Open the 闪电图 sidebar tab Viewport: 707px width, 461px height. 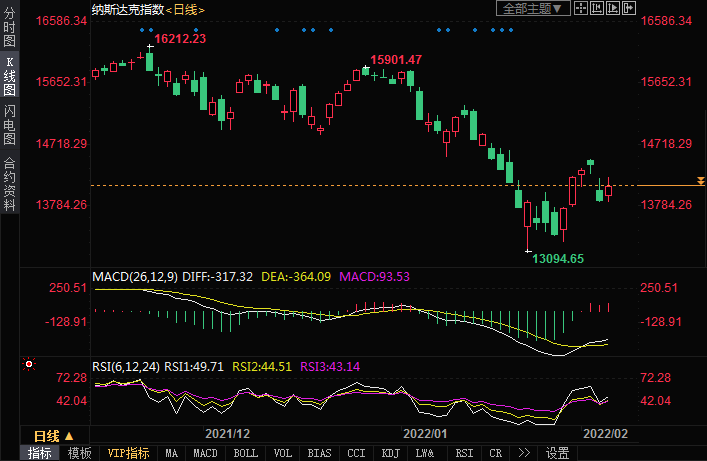9,125
